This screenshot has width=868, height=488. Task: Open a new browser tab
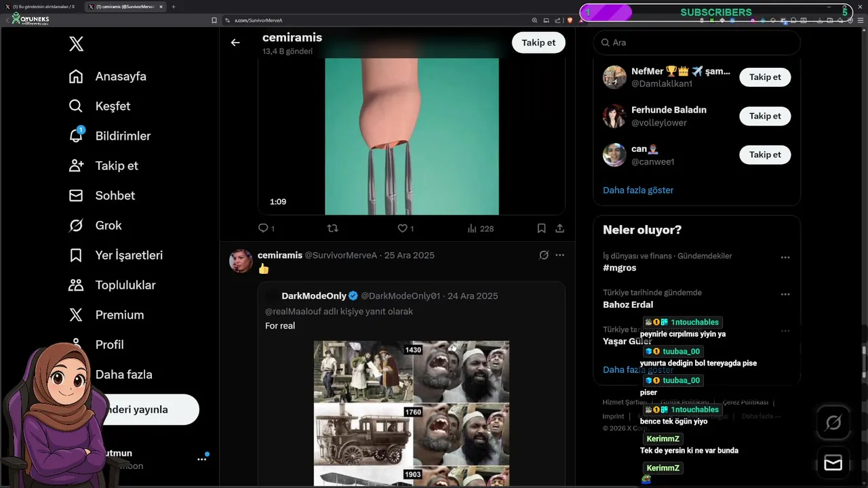(x=173, y=7)
